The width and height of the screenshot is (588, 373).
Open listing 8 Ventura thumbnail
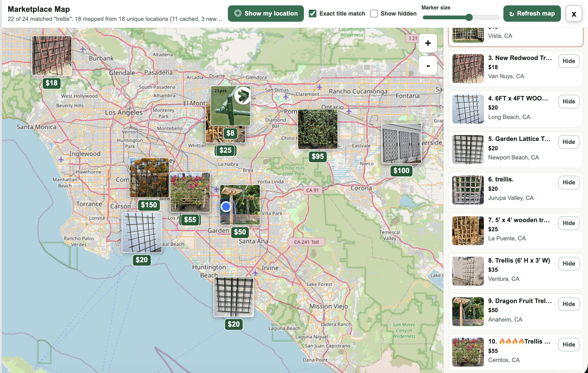click(x=468, y=271)
